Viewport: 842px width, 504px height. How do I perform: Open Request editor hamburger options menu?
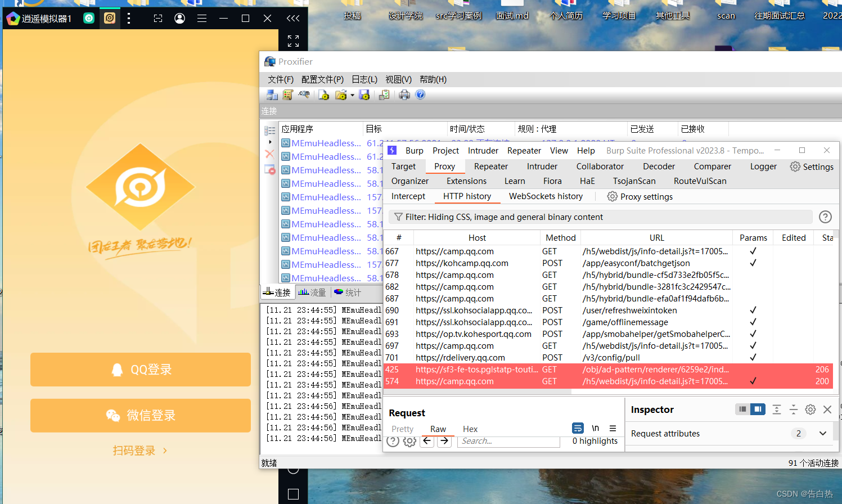[x=613, y=428]
